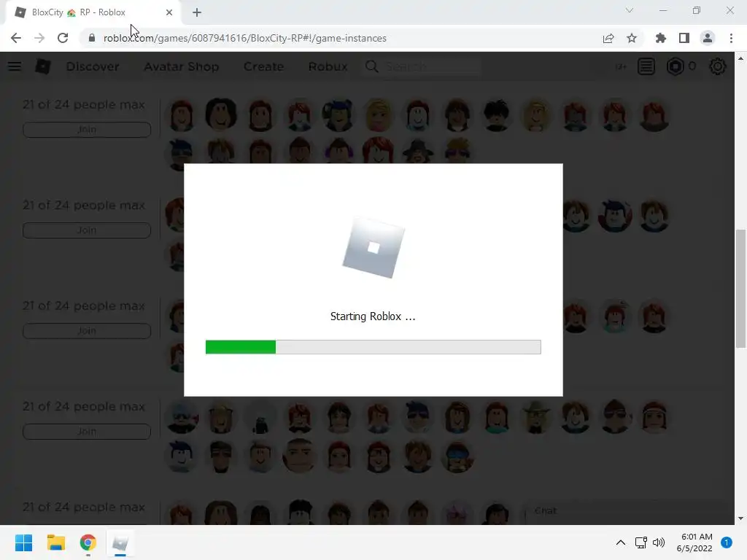Click the Roblox logo in the loading dialog
The width and height of the screenshot is (747, 560).
coord(373,248)
